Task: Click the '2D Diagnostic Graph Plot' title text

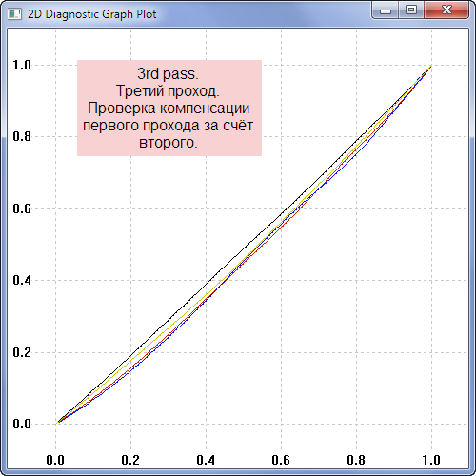Action: 92,14
